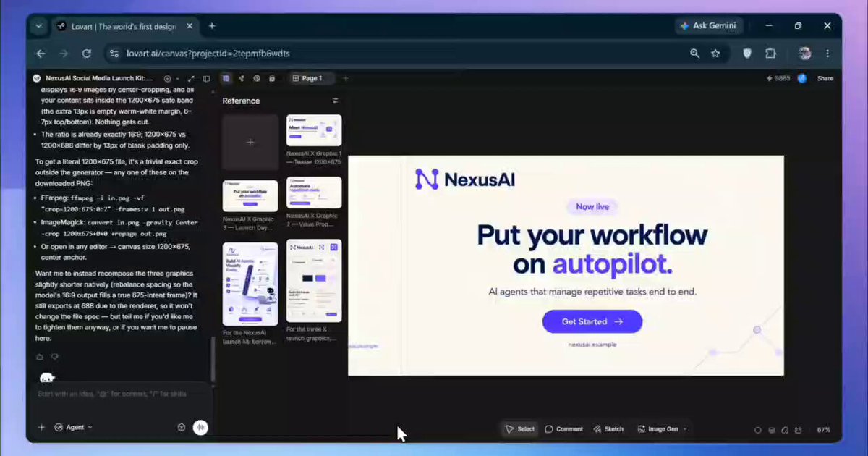
Task: Open the Page 1 tab
Action: coord(312,78)
